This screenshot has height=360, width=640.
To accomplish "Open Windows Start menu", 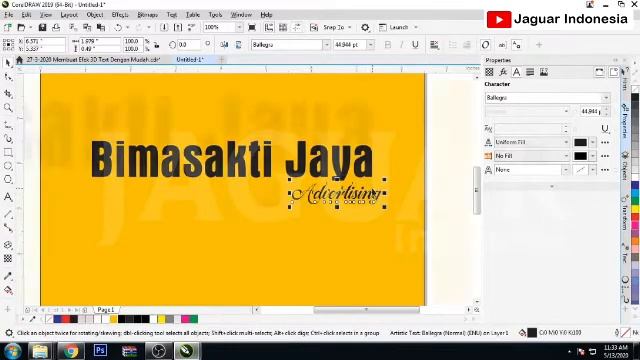I will pyautogui.click(x=12, y=351).
